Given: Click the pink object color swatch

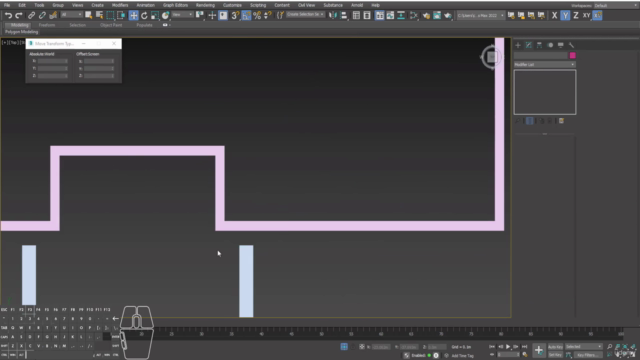Looking at the screenshot, I should click(x=572, y=55).
